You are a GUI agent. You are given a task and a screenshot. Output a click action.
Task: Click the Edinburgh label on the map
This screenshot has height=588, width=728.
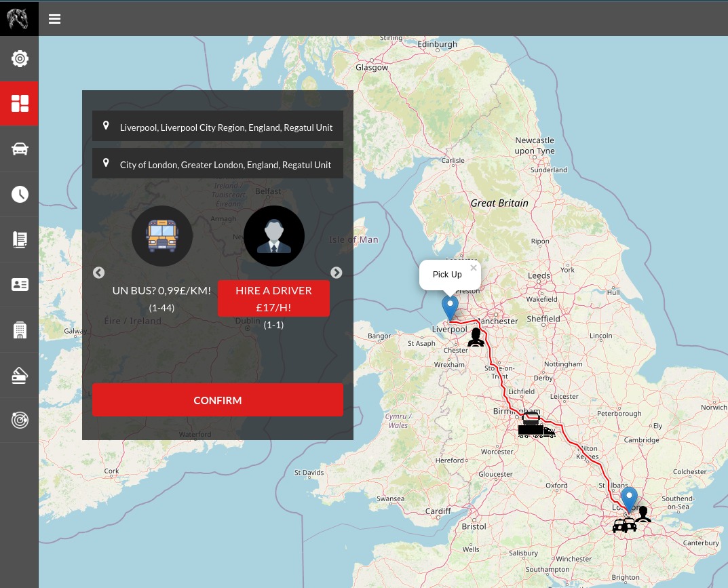(x=438, y=44)
